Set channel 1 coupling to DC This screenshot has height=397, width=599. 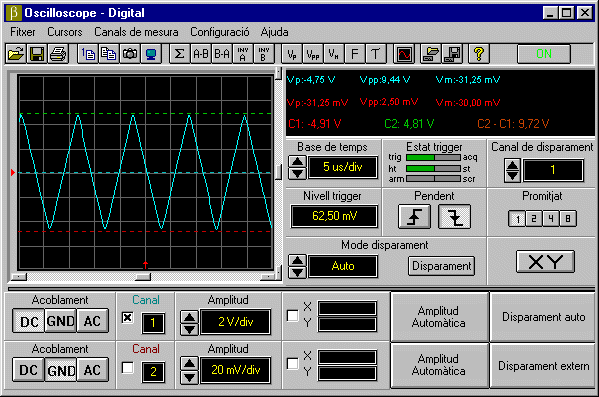[x=29, y=321]
